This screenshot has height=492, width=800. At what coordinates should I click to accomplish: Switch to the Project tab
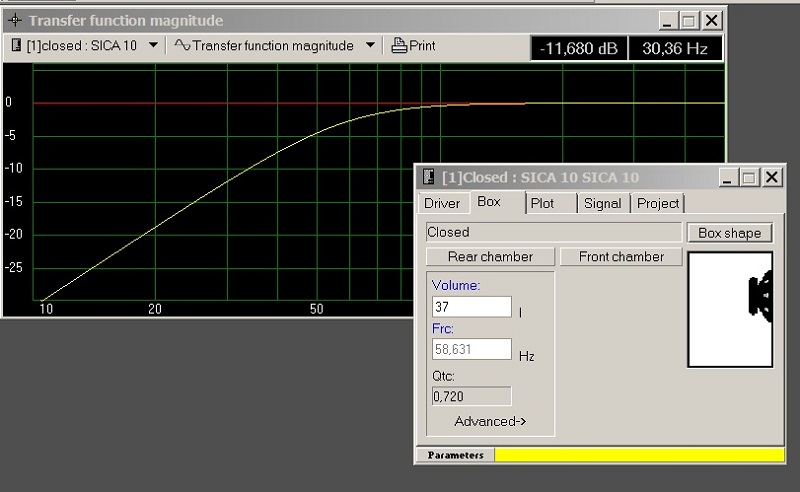point(658,203)
